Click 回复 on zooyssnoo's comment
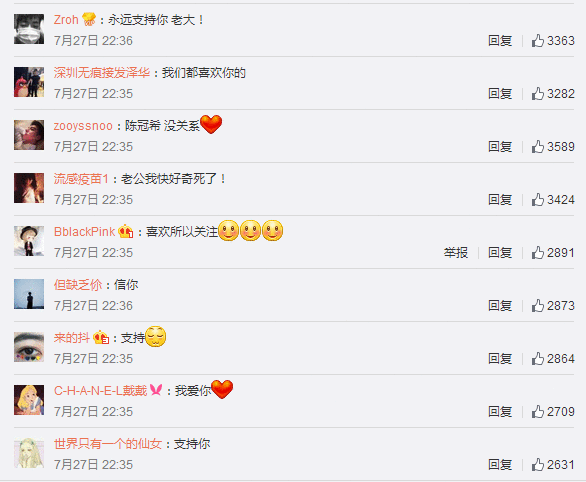The image size is (586, 482). pos(500,147)
